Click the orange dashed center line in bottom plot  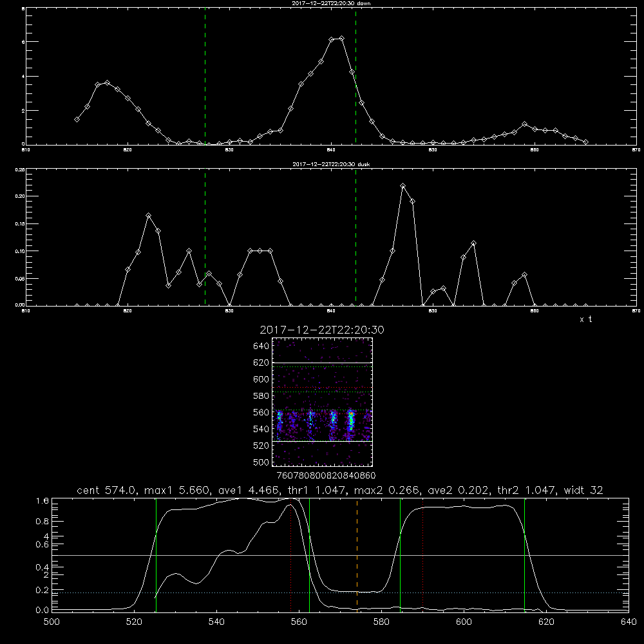click(357, 554)
